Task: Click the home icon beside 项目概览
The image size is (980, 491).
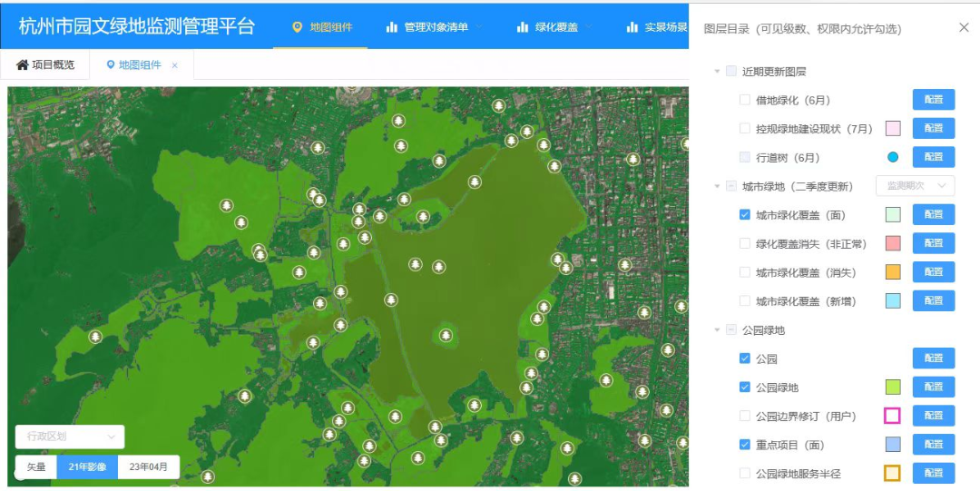Action: [23, 64]
